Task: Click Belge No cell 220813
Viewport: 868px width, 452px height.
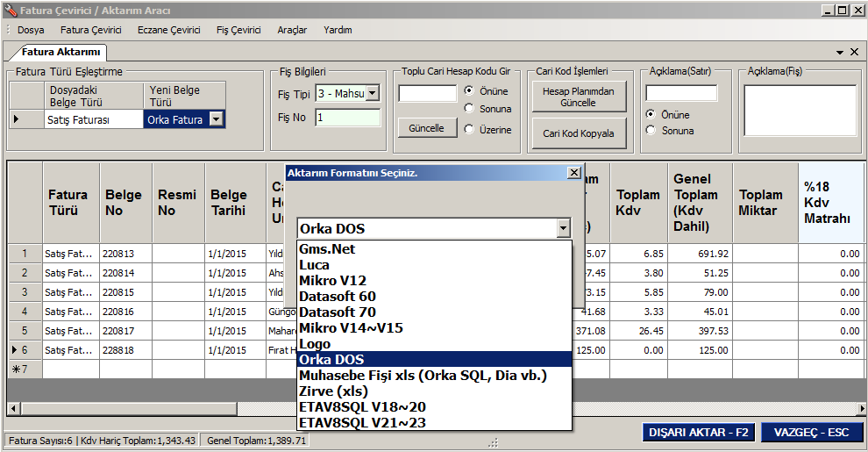Action: click(x=126, y=254)
